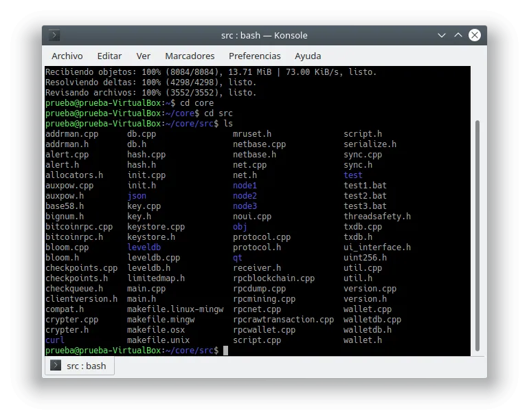Click the checkpoints.cpp file name
This screenshot has height=420, width=529.
(81, 268)
